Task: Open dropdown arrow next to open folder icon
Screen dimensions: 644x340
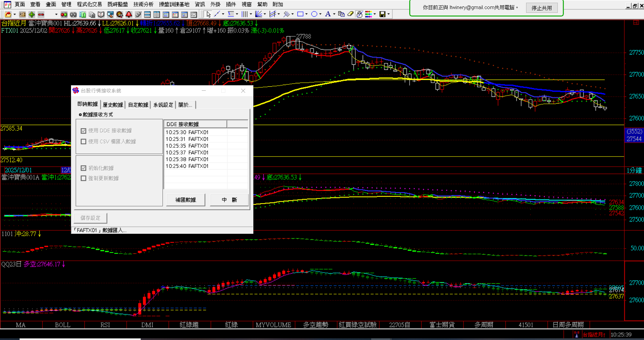Action: tap(14, 14)
